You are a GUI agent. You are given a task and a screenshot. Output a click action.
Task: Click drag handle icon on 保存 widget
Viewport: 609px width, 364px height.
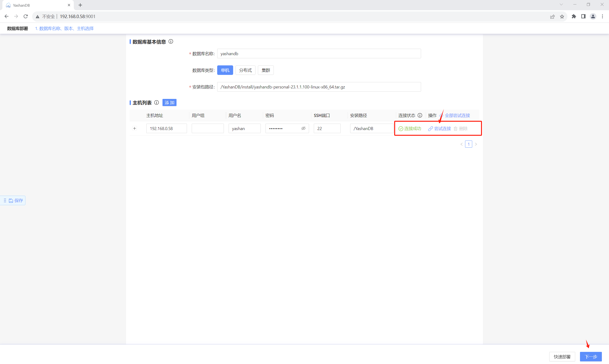5,200
